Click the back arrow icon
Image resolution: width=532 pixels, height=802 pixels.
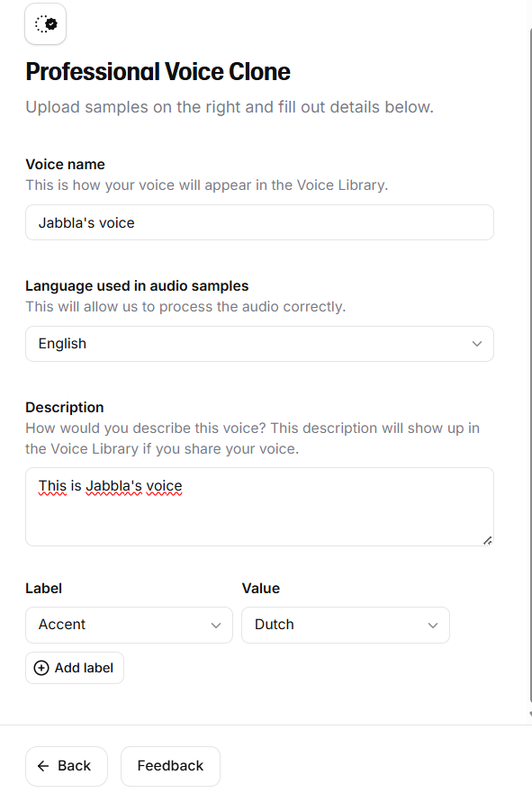click(x=43, y=766)
